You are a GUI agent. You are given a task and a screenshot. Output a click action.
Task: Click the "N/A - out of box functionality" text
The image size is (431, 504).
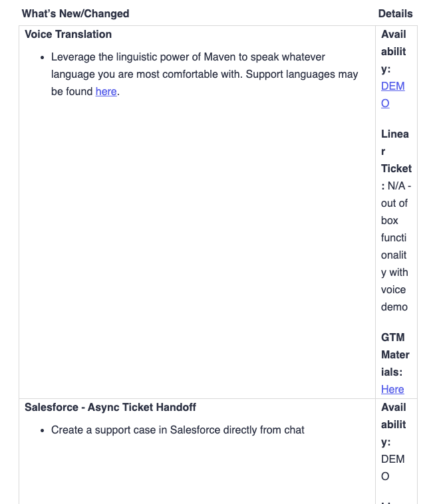coord(394,246)
